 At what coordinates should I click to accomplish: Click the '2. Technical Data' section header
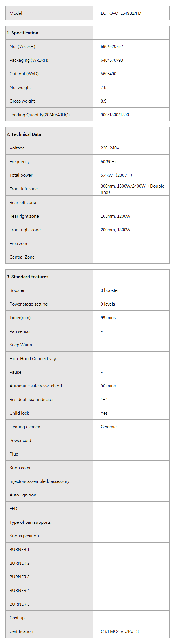[24, 134]
